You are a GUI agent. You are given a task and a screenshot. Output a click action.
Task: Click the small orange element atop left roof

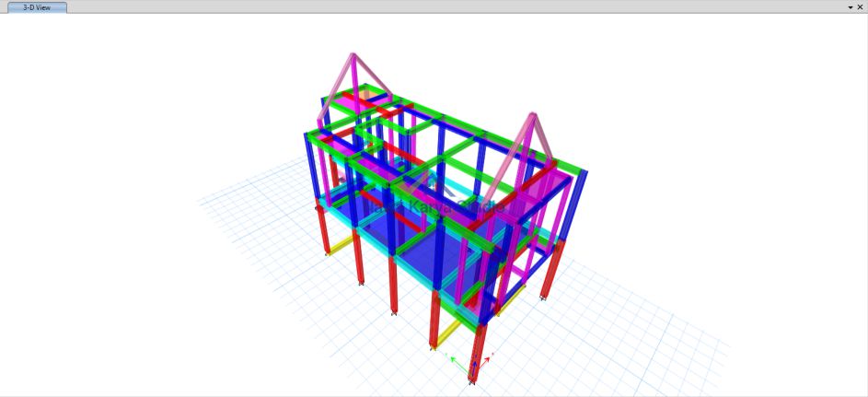(365, 92)
